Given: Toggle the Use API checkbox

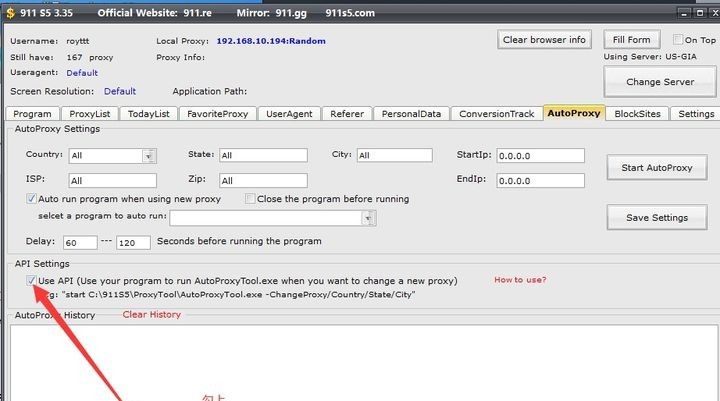Looking at the screenshot, I should [x=31, y=280].
